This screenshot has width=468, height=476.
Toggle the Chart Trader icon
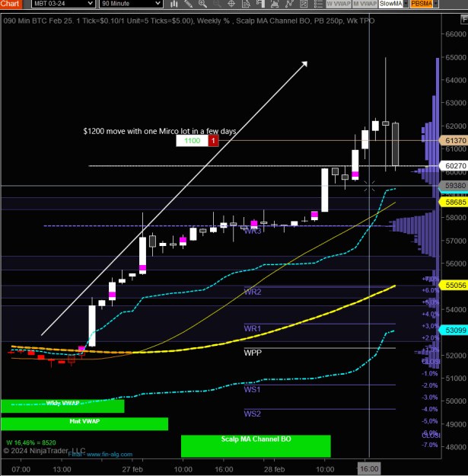coord(260,4)
